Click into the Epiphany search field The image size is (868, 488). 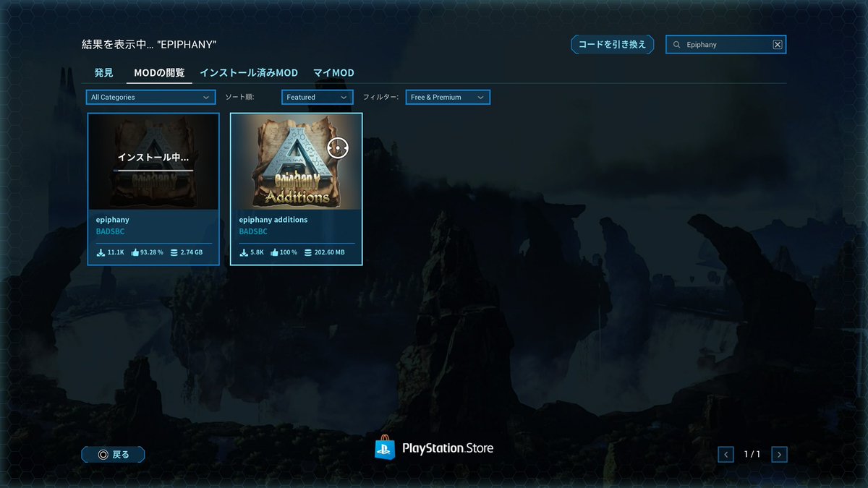726,45
